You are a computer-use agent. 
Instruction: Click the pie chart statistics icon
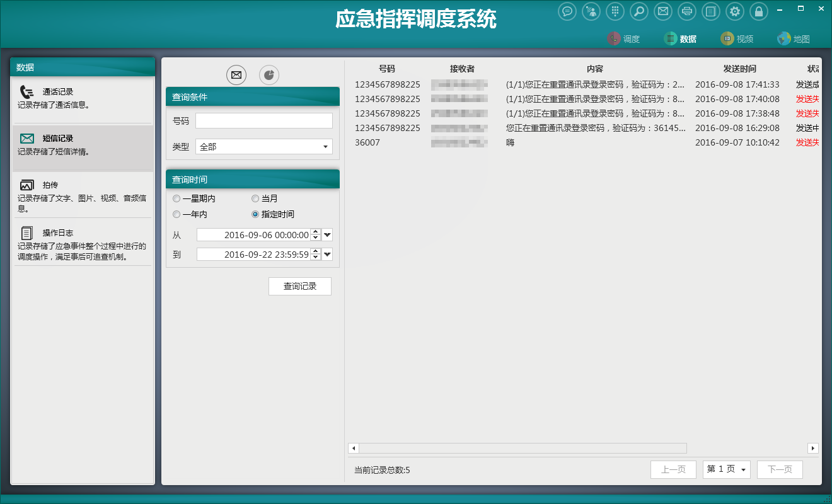[x=269, y=75]
